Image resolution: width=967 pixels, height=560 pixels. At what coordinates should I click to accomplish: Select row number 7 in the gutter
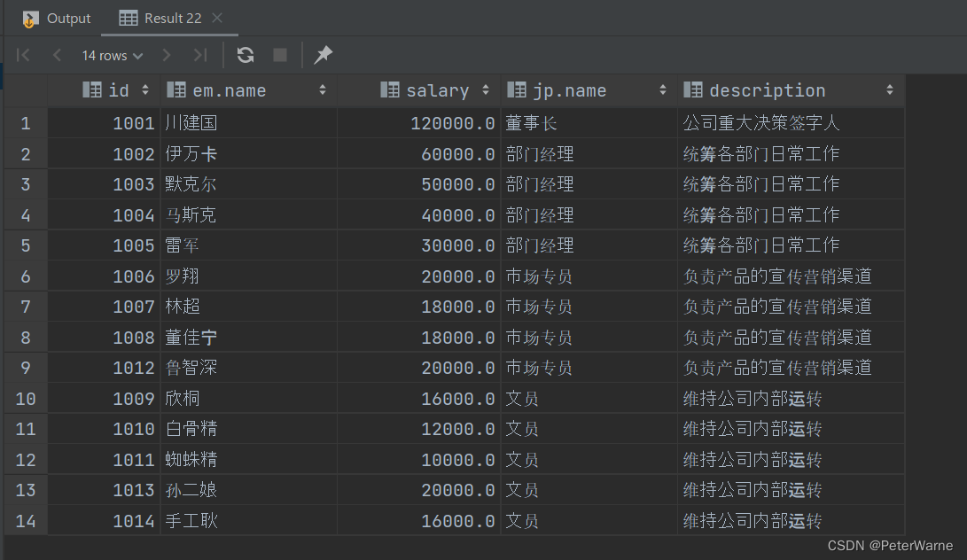(x=26, y=307)
